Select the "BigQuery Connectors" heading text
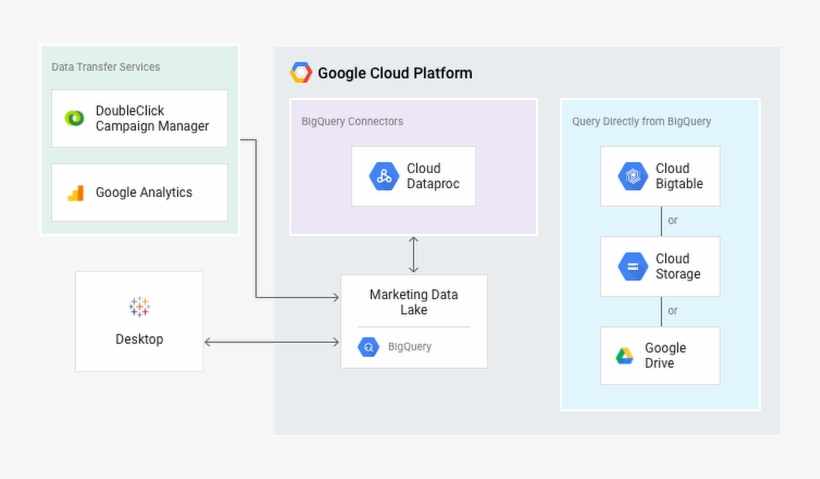The image size is (820, 479). 352,121
